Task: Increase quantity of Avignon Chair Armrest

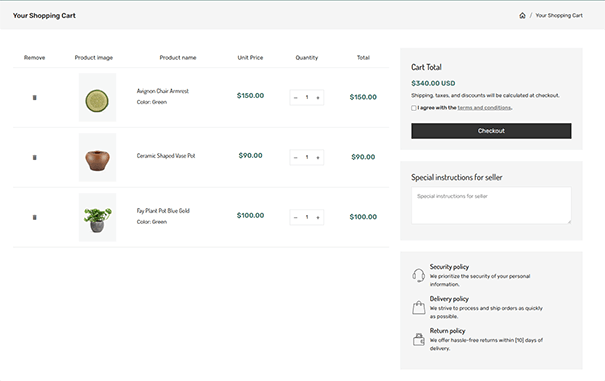Action: [318, 98]
